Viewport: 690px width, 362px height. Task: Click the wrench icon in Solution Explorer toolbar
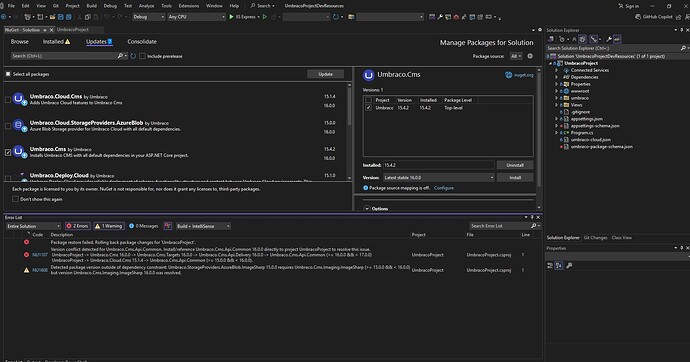[609, 39]
